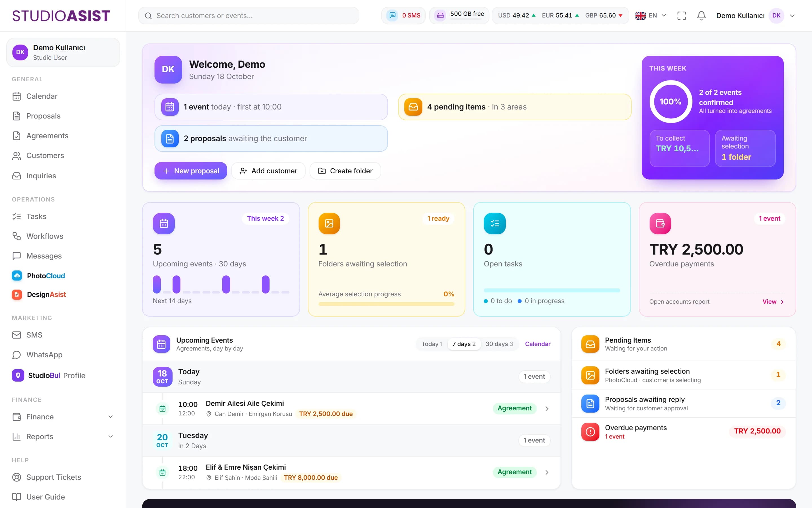Click the Add customer button
The image size is (812, 508).
click(268, 171)
